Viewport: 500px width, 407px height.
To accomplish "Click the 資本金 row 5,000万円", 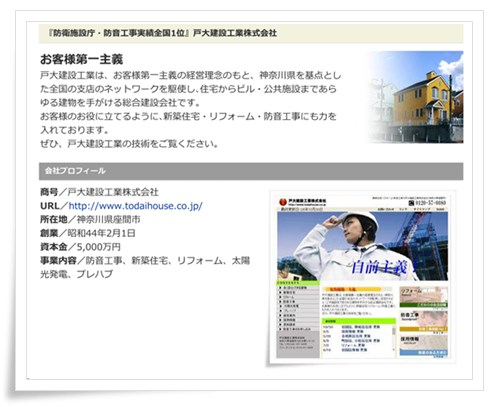I will point(80,247).
